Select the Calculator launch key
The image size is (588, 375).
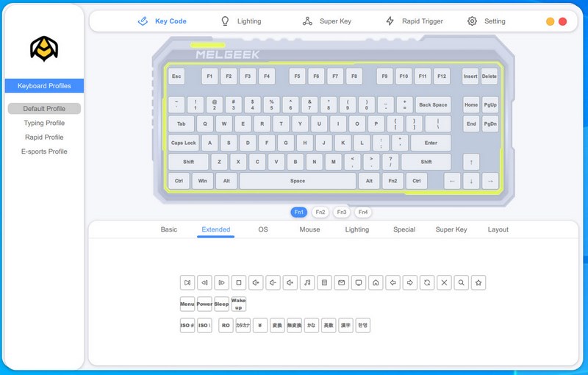coord(324,283)
